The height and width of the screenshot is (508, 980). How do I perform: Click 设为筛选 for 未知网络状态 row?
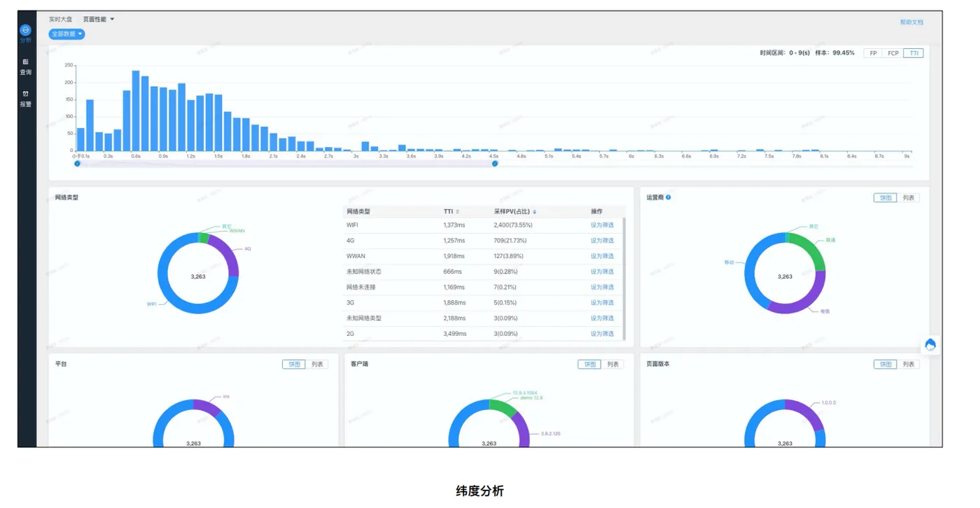(x=602, y=271)
